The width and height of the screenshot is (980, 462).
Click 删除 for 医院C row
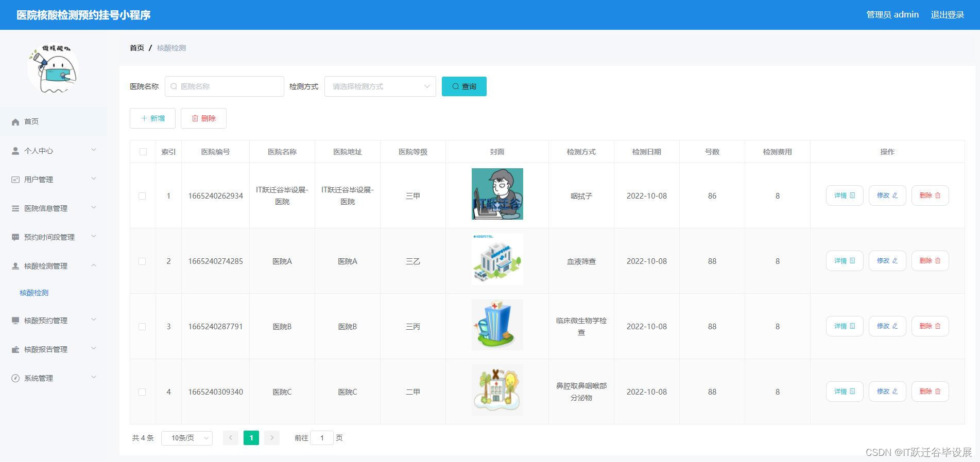pyautogui.click(x=930, y=392)
